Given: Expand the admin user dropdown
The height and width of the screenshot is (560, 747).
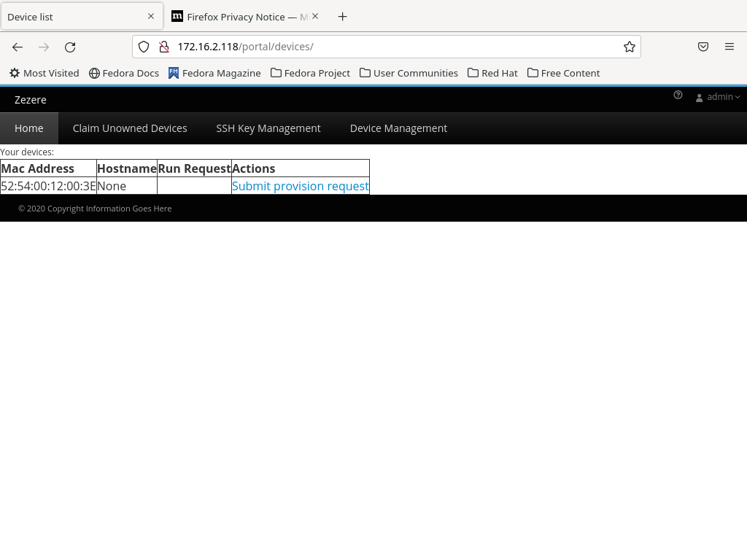Looking at the screenshot, I should 718,97.
